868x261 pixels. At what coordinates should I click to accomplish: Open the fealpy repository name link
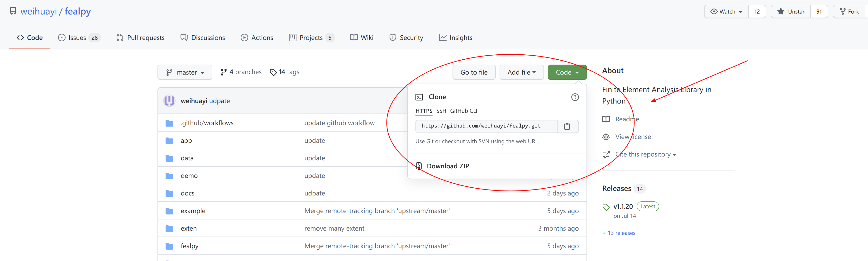tap(77, 11)
